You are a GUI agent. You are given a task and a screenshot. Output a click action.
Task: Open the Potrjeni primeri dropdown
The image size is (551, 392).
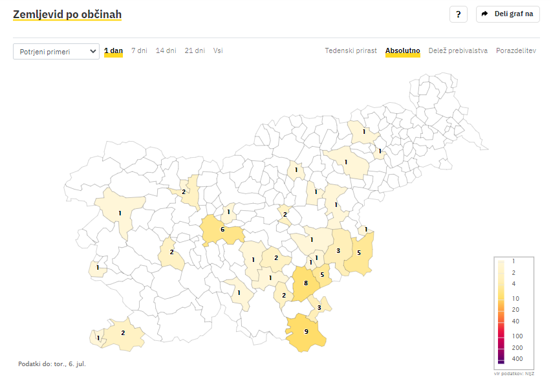click(56, 51)
